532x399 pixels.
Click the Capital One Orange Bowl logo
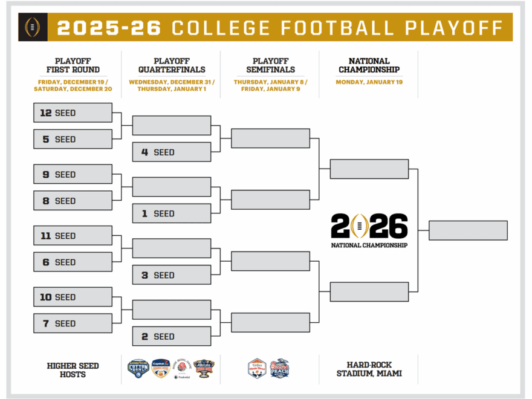coord(160,367)
